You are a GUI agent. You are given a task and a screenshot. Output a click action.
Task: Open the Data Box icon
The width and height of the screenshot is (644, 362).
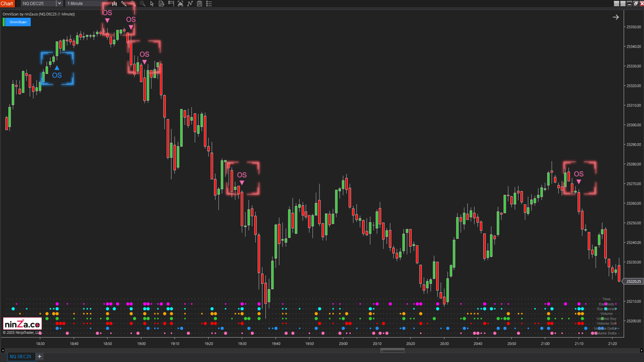(x=162, y=3)
